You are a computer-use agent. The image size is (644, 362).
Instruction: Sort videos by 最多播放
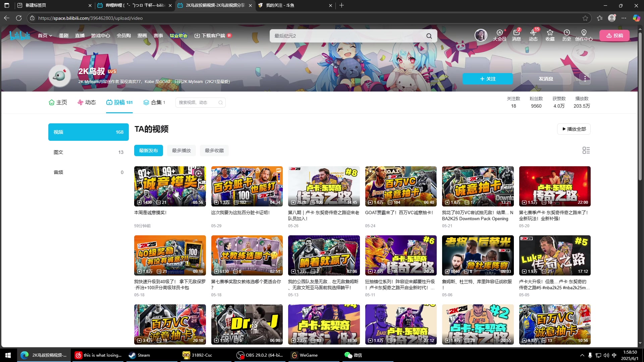pos(181,150)
